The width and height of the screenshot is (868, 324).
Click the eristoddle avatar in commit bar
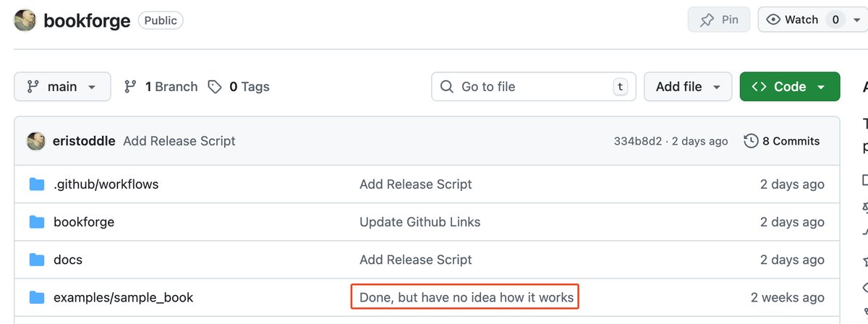coord(36,141)
